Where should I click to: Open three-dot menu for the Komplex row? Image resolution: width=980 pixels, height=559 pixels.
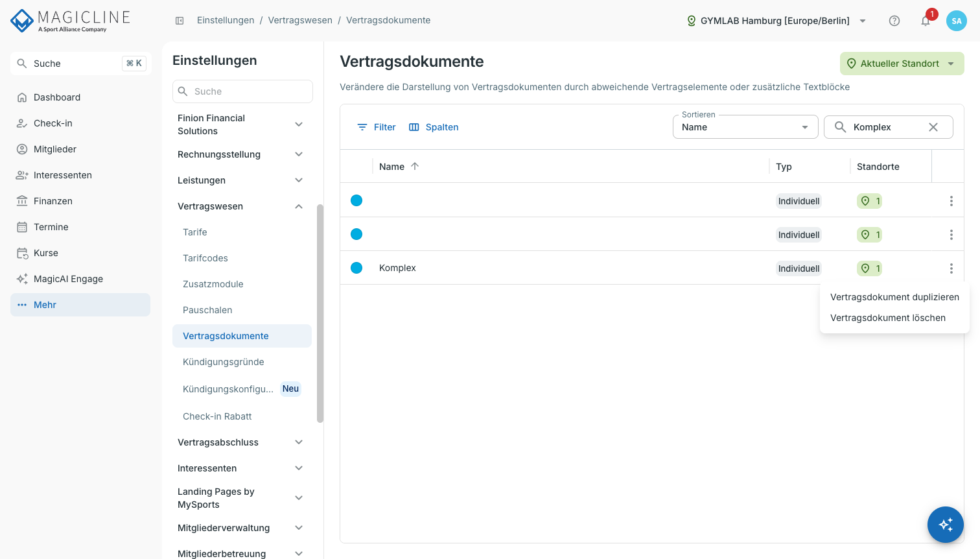(951, 268)
